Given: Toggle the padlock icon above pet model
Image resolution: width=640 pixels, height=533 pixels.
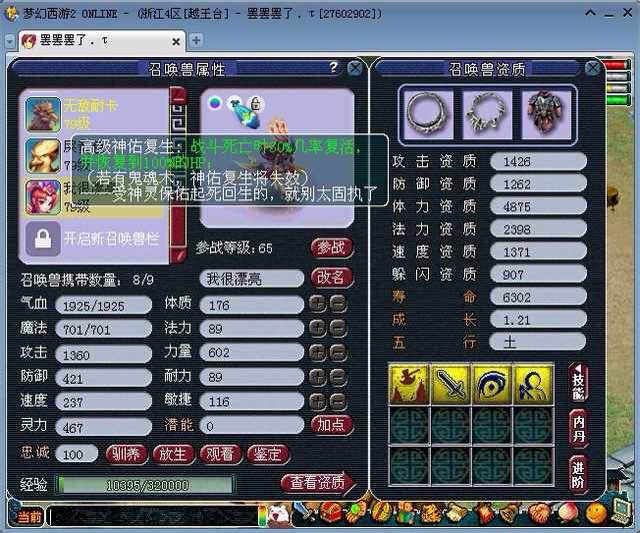Looking at the screenshot, I should tap(256, 104).
